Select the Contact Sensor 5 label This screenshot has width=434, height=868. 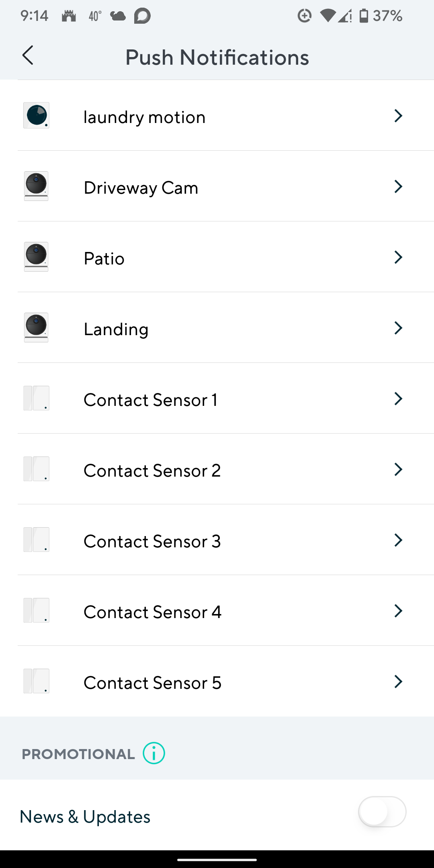(152, 683)
